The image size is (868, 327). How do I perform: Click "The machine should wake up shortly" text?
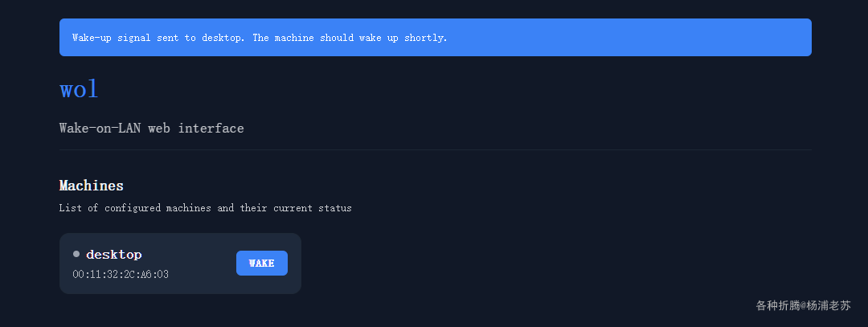(350, 38)
